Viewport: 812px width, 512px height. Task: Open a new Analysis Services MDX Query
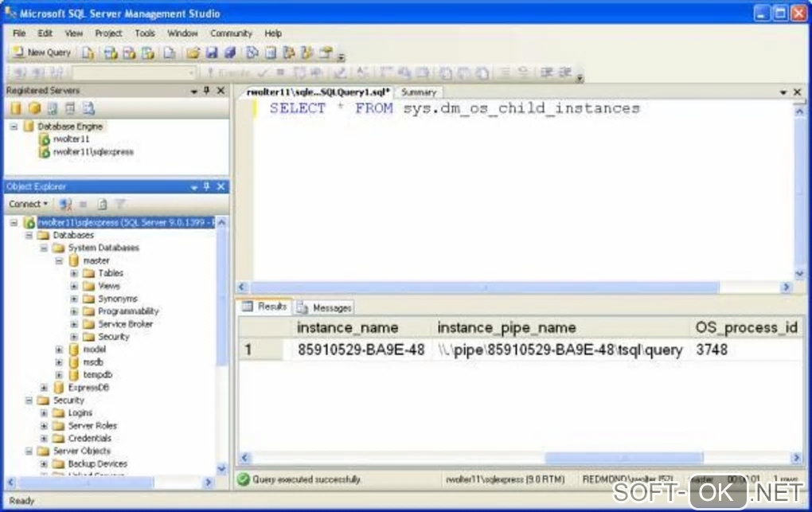click(111, 53)
